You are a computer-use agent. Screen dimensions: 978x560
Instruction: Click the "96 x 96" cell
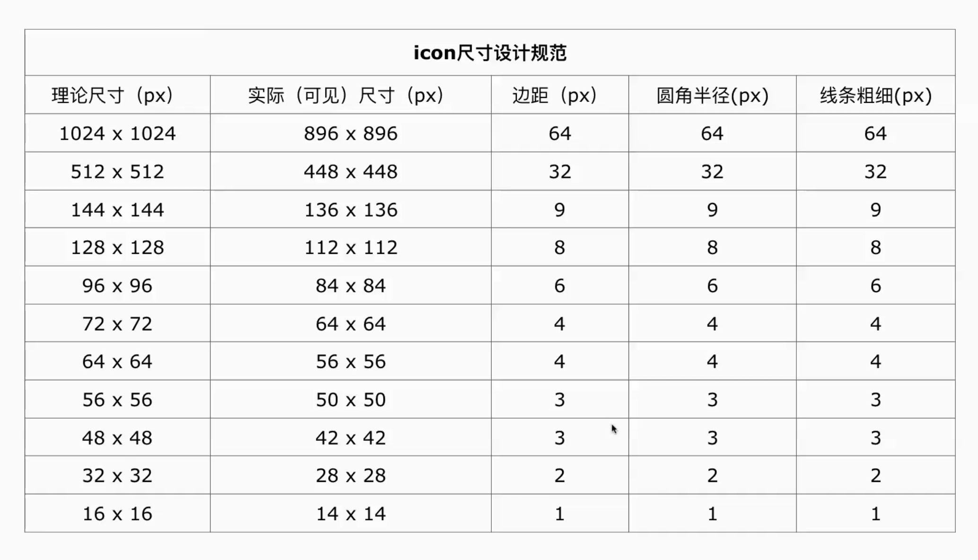117,286
